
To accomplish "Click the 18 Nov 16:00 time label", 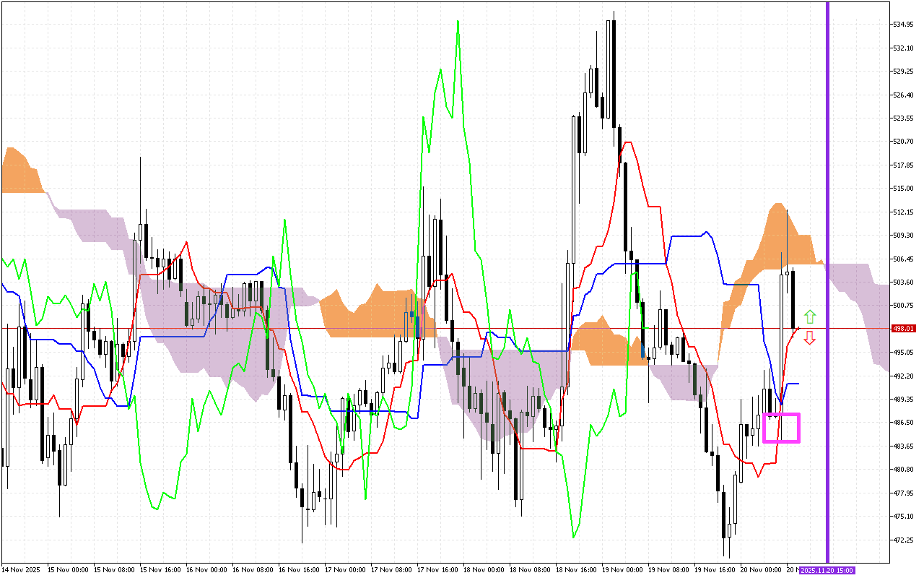I will (577, 570).
